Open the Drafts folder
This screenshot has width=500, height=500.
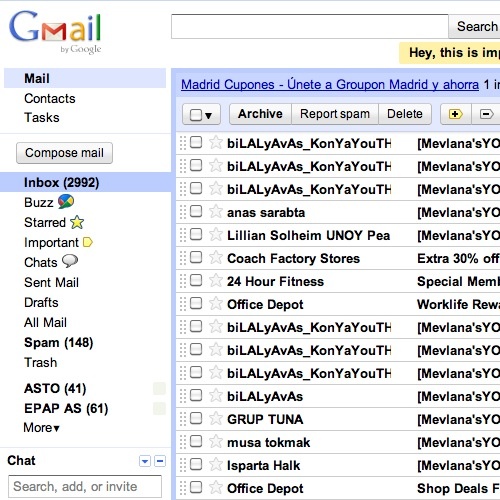click(x=41, y=302)
